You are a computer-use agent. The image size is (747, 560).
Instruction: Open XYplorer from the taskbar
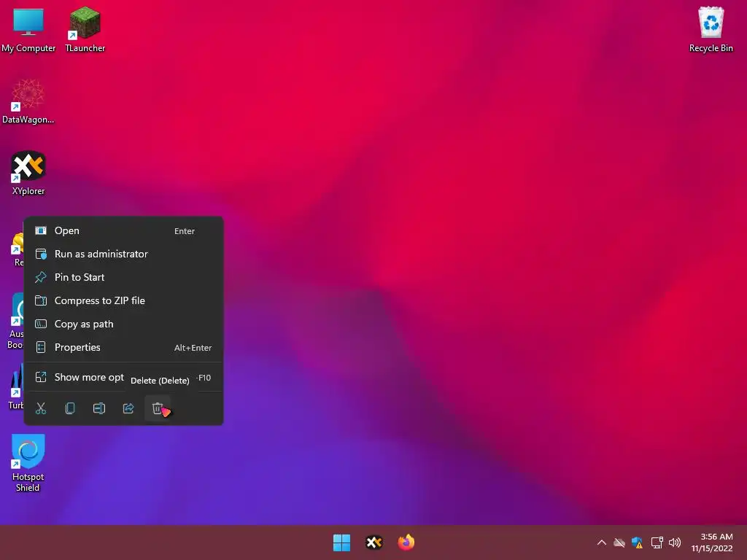tap(374, 542)
